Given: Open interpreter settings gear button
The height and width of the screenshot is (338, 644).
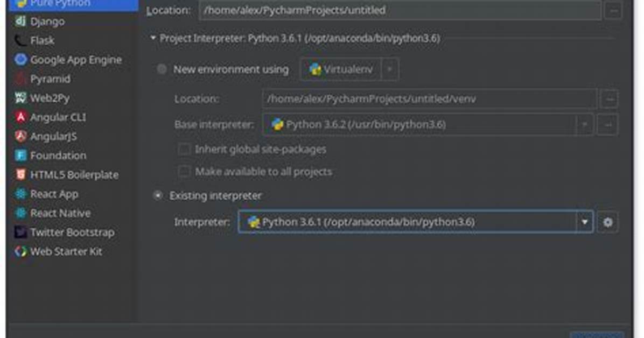Looking at the screenshot, I should pyautogui.click(x=607, y=222).
